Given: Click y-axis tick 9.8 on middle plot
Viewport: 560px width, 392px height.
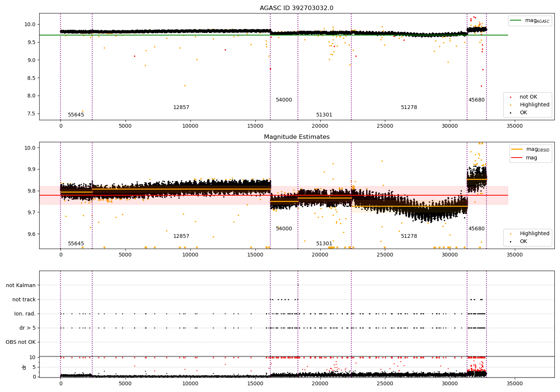Looking at the screenshot, I should point(32,191).
